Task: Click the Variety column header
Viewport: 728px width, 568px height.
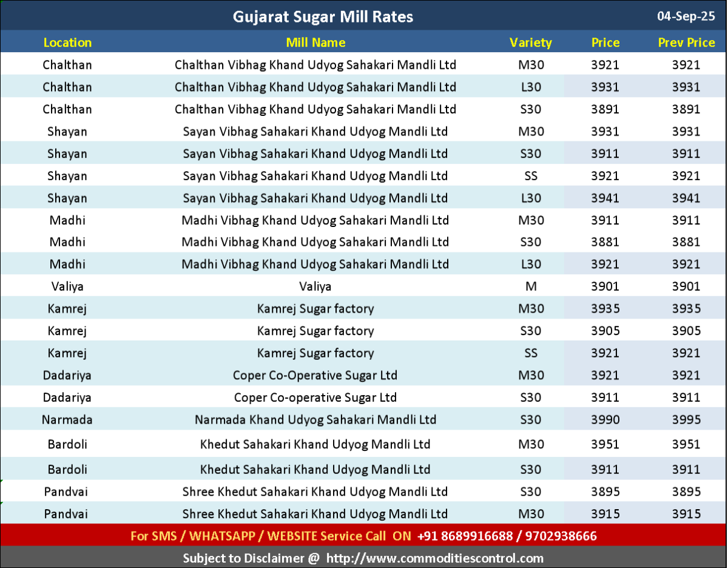Action: tap(531, 42)
